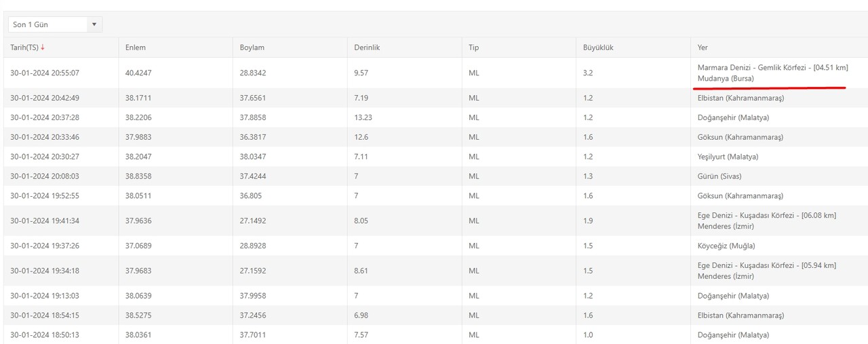The image size is (868, 344).
Task: Click the Yer column header
Action: point(703,47)
